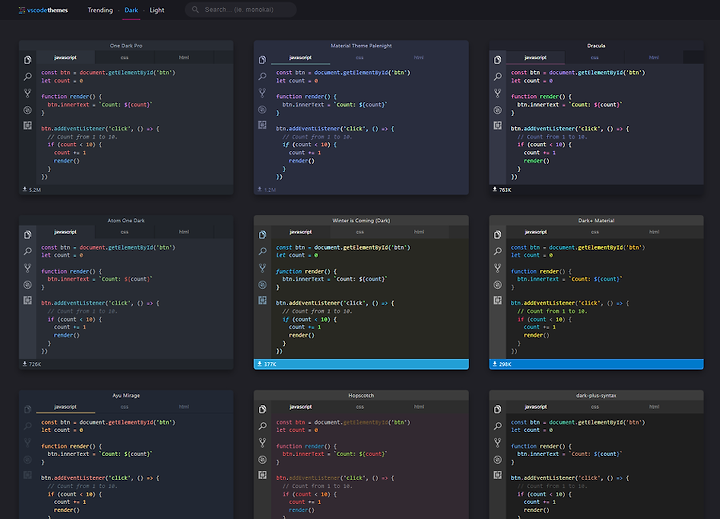The height and width of the screenshot is (519, 720).
Task: Open the Hopscotch theme title
Action: [361, 395]
